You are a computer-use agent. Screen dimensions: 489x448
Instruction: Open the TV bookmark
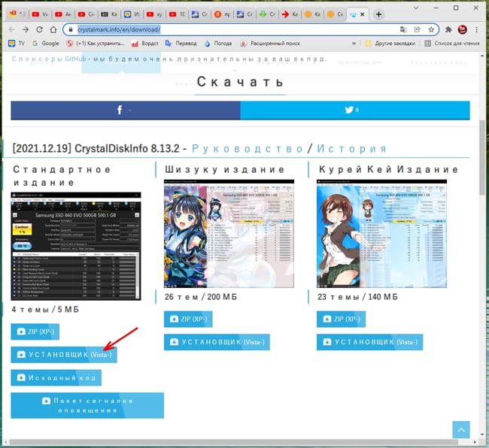[17, 44]
